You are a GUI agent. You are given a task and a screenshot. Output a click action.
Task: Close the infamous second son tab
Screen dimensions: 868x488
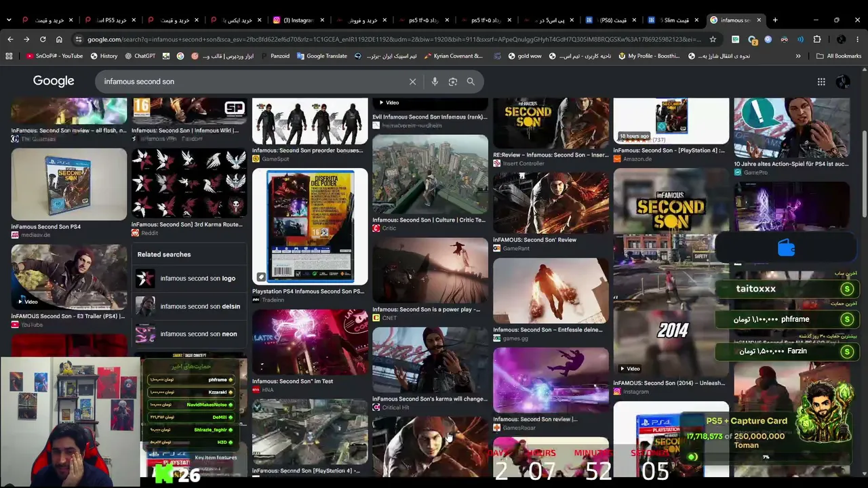click(x=759, y=20)
